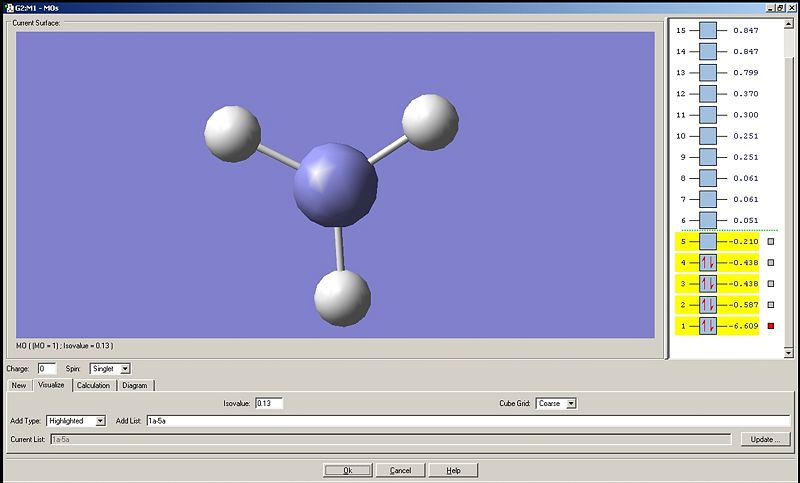Click the virtual orbital 15 box
Viewport: 800px width, 483px height.
click(x=708, y=31)
